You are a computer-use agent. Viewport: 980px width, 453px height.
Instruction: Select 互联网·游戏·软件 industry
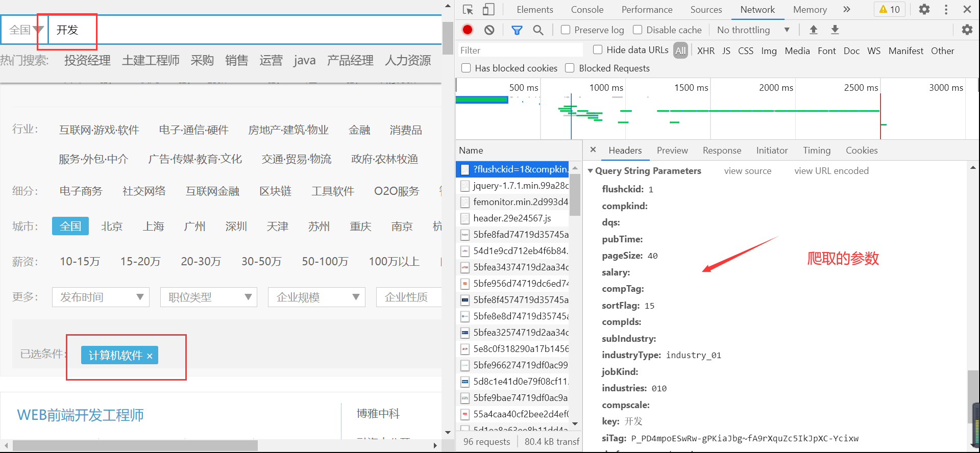[99, 130]
